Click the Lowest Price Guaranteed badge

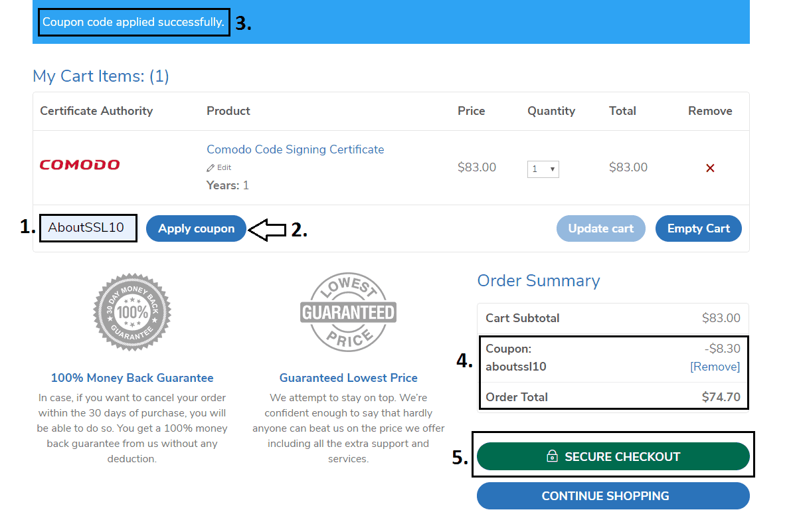pyautogui.click(x=349, y=311)
